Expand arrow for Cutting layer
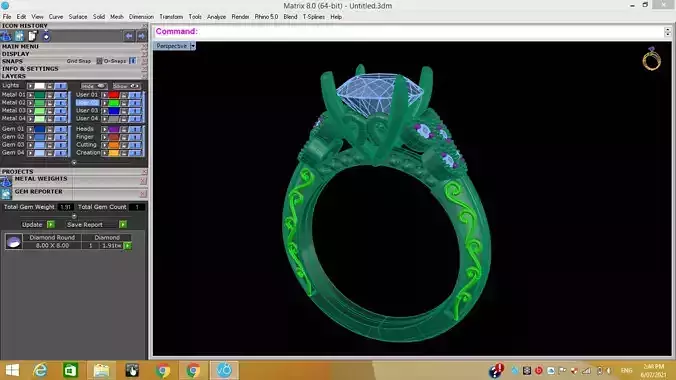Screen dimensions: 676x380 tap(105, 145)
